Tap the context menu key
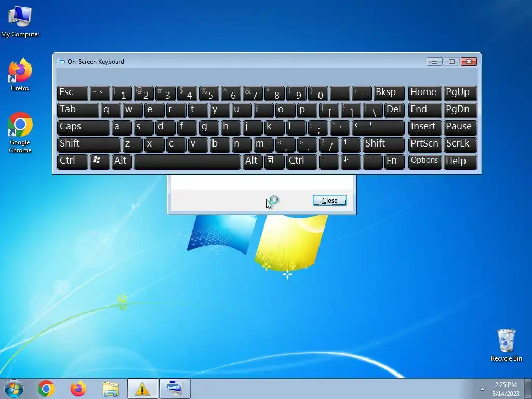 point(274,162)
